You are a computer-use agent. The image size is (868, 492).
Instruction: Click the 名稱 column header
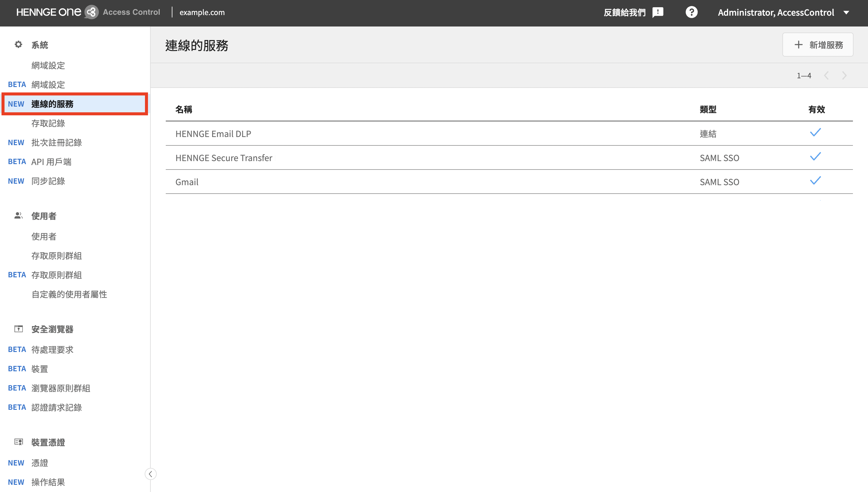(184, 109)
